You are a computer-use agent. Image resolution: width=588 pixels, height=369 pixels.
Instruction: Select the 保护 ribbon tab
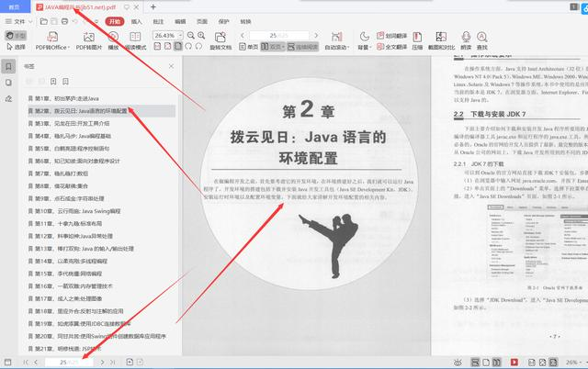pyautogui.click(x=224, y=22)
